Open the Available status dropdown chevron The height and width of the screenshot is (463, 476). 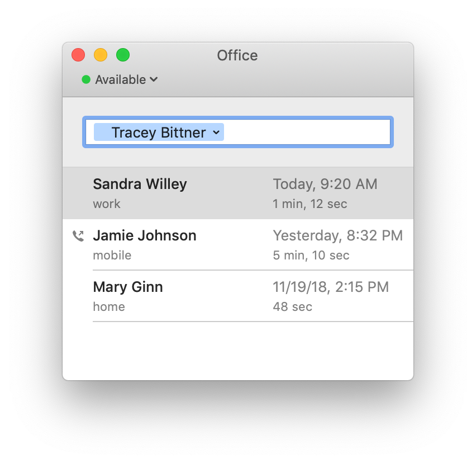coord(154,79)
